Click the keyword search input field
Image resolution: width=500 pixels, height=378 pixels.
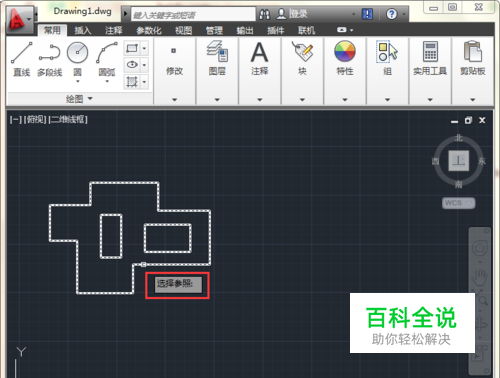pyautogui.click(x=193, y=14)
